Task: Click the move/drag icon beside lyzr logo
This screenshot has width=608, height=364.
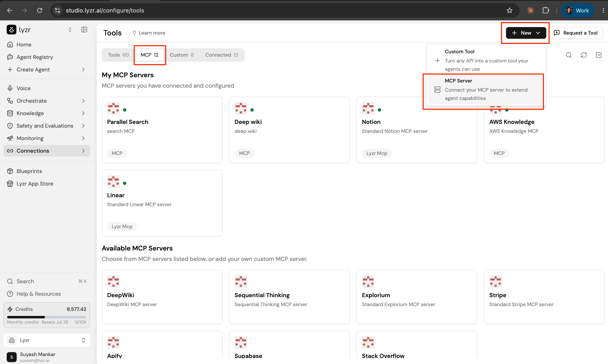Action: pyautogui.click(x=70, y=30)
